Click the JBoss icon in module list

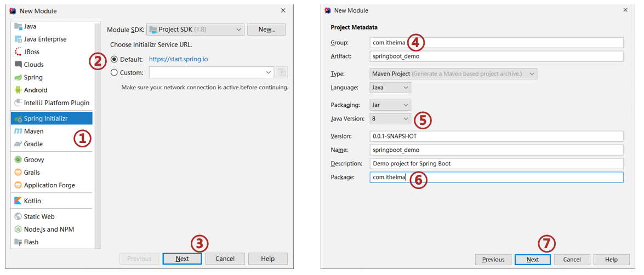18,52
